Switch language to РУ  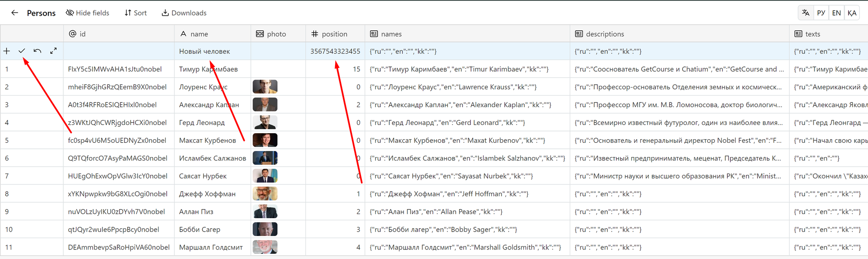(x=821, y=13)
